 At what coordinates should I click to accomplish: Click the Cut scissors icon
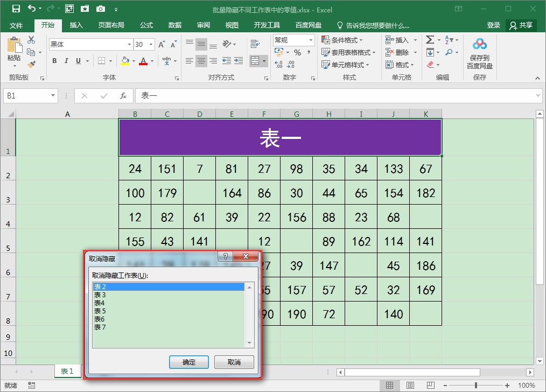[31, 40]
